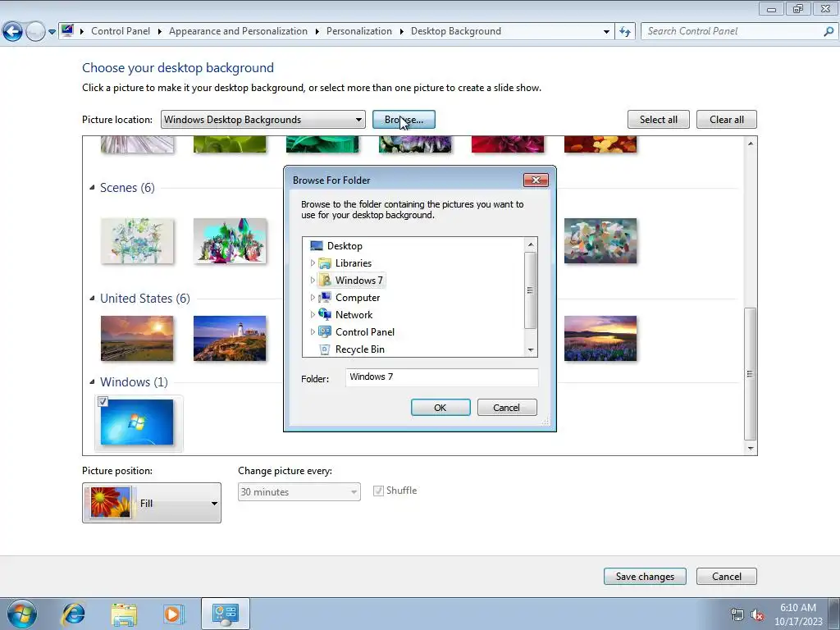Screen dimensions: 840x630
Task: Uncheck the Windows logo wallpaper checkbox
Action: pyautogui.click(x=103, y=402)
